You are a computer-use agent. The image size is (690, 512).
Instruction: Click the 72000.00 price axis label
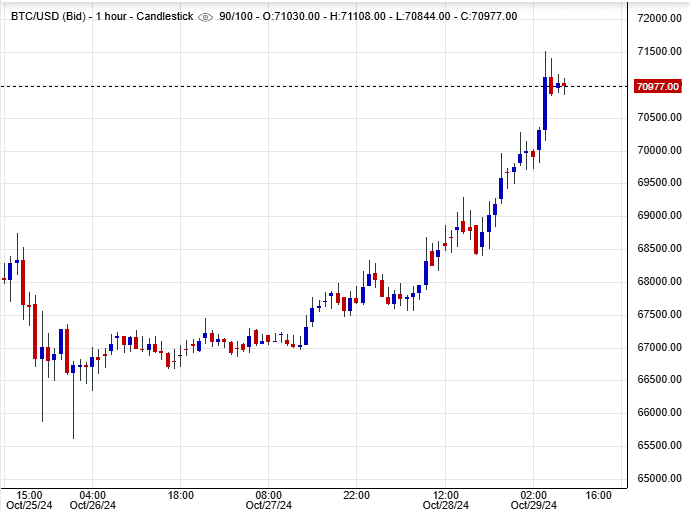coord(658,19)
